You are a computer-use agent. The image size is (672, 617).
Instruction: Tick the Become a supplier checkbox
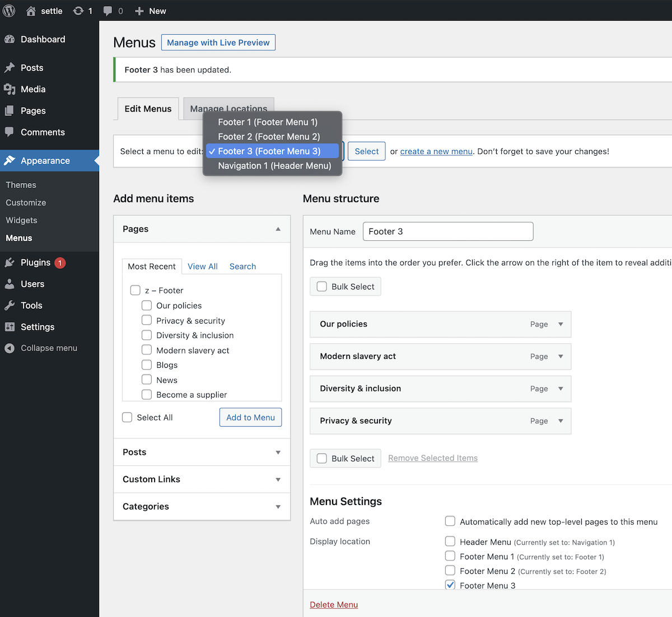tap(147, 394)
